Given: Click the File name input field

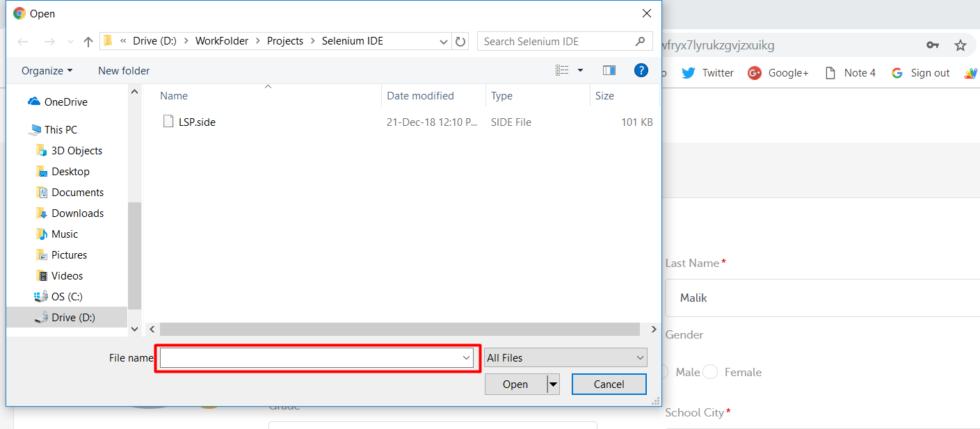Looking at the screenshot, I should (x=310, y=357).
